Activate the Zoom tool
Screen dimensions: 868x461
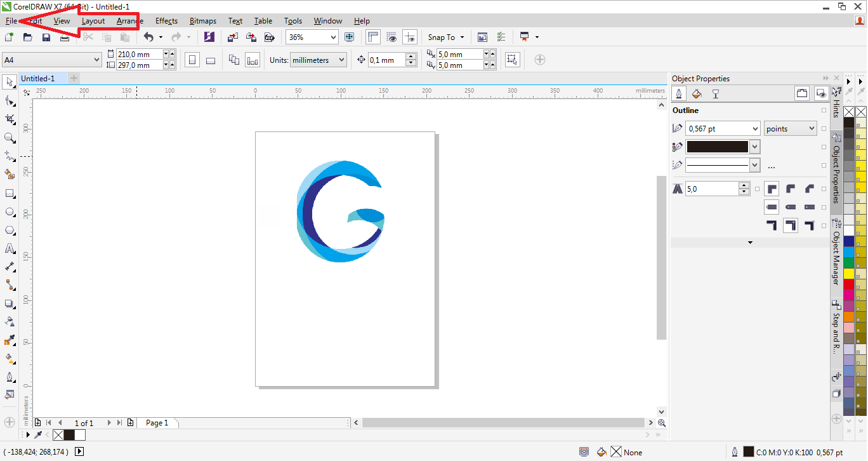pos(9,138)
